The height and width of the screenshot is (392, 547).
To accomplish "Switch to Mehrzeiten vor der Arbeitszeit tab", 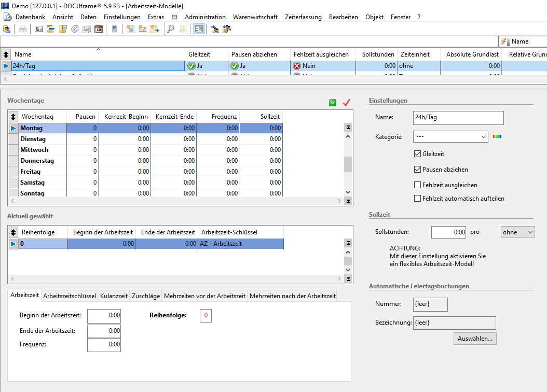I will [x=205, y=296].
